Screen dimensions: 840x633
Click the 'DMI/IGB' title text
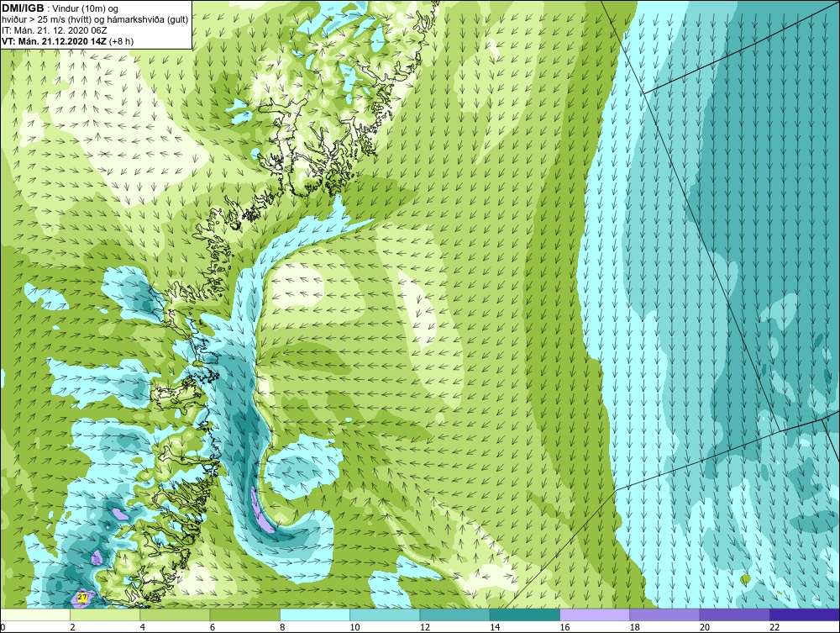click(x=23, y=8)
